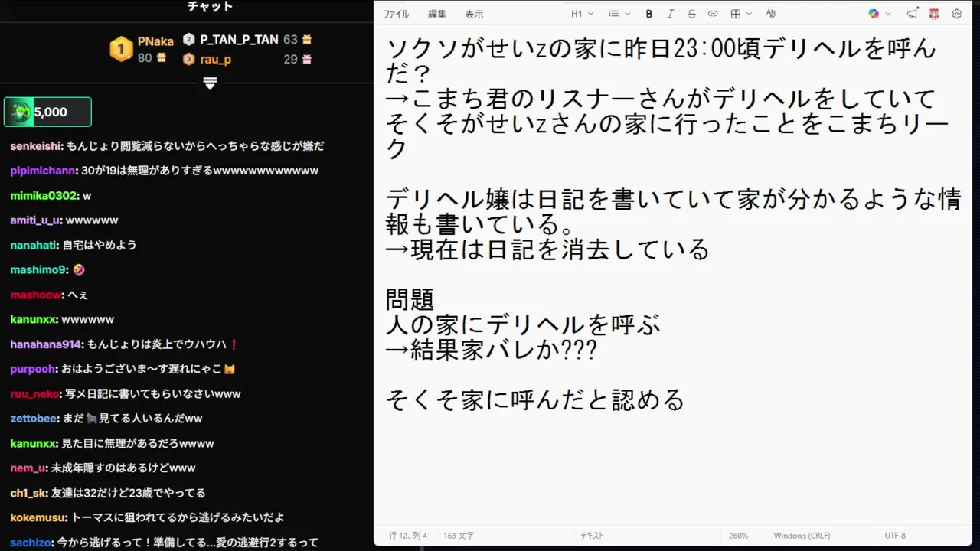
Task: Click the line →結果家バレか???
Action: [492, 350]
